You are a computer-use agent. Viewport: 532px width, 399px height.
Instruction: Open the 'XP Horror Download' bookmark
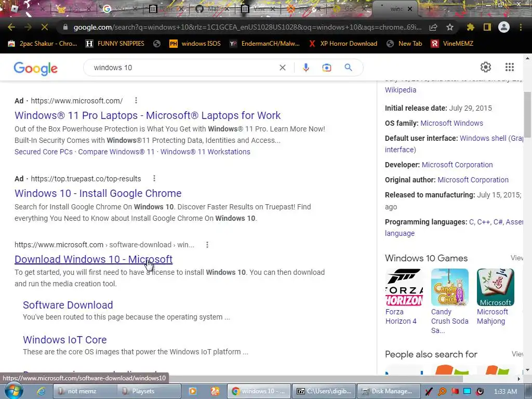click(343, 44)
